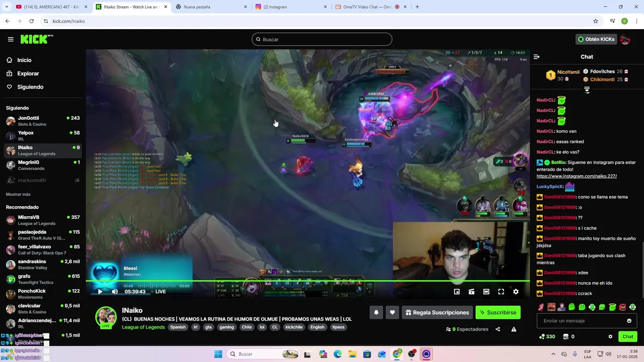Insert the red angry emote

coord(622,307)
